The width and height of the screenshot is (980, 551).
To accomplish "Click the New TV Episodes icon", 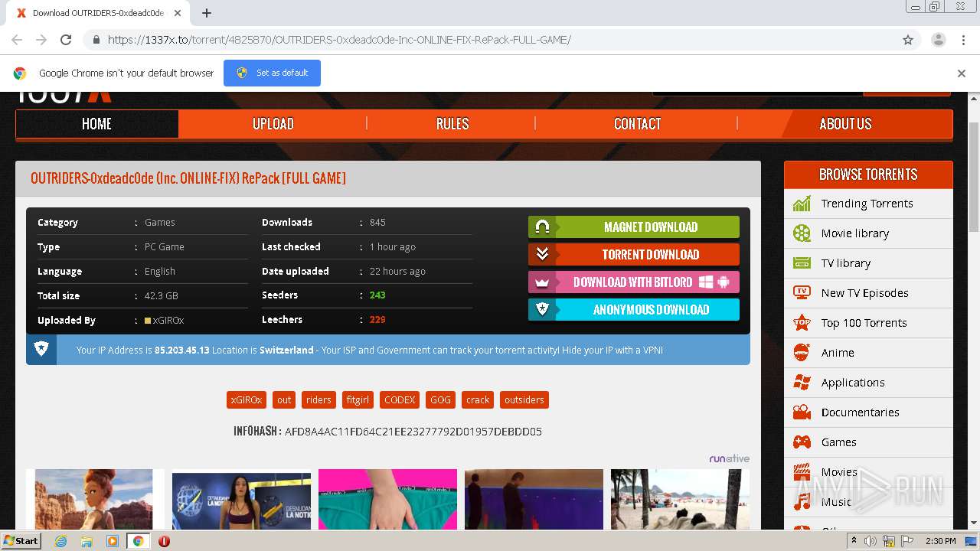I will [x=802, y=292].
